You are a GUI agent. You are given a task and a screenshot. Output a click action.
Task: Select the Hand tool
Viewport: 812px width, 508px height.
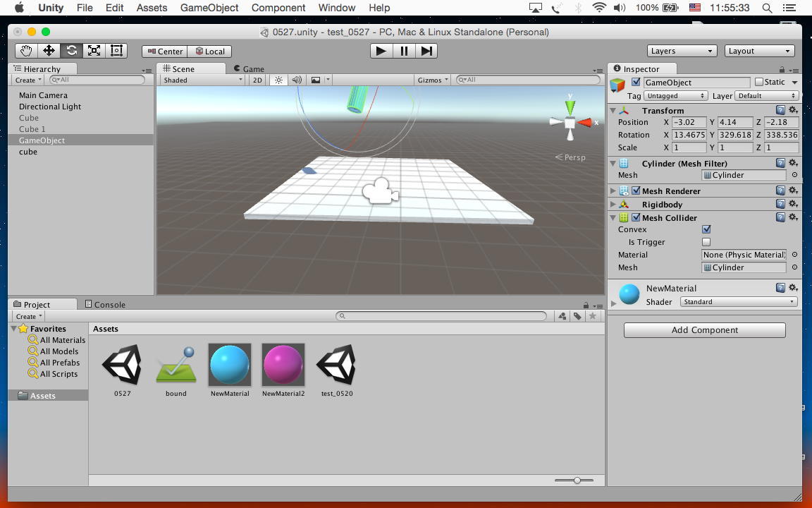(26, 51)
